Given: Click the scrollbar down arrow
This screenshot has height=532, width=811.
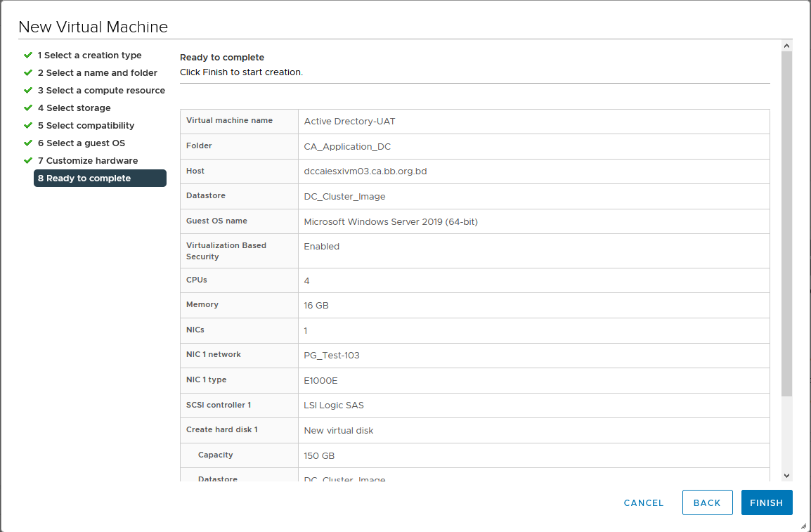Looking at the screenshot, I should [x=786, y=476].
